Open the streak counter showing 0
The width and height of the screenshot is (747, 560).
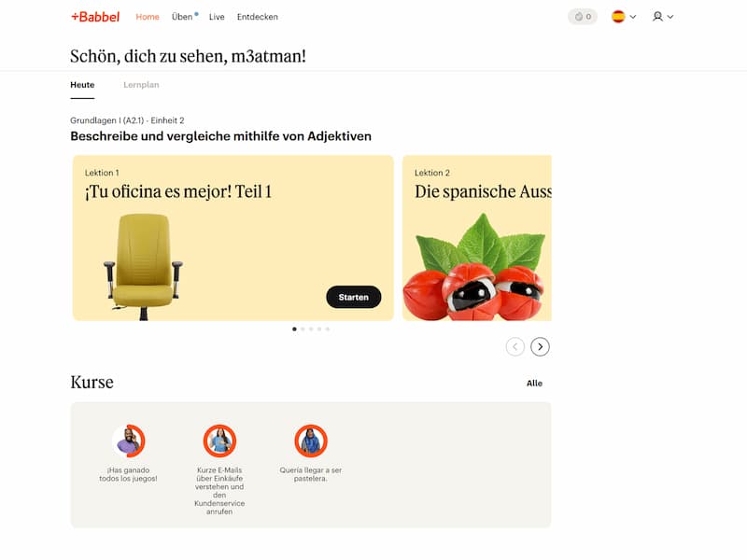click(x=583, y=17)
